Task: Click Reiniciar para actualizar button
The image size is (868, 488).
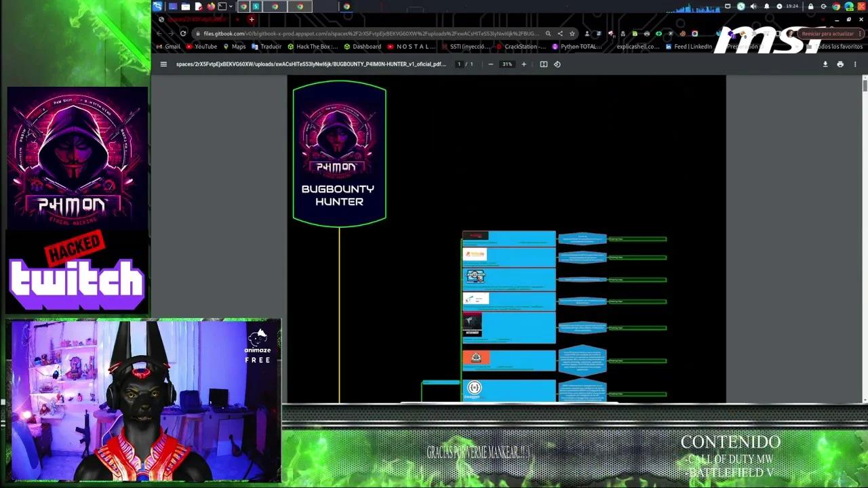Action: point(827,33)
